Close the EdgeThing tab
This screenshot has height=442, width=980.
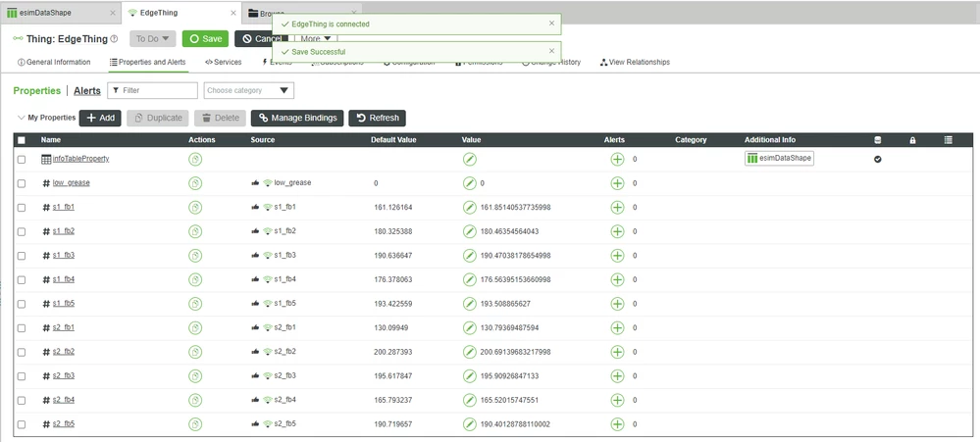[x=233, y=13]
